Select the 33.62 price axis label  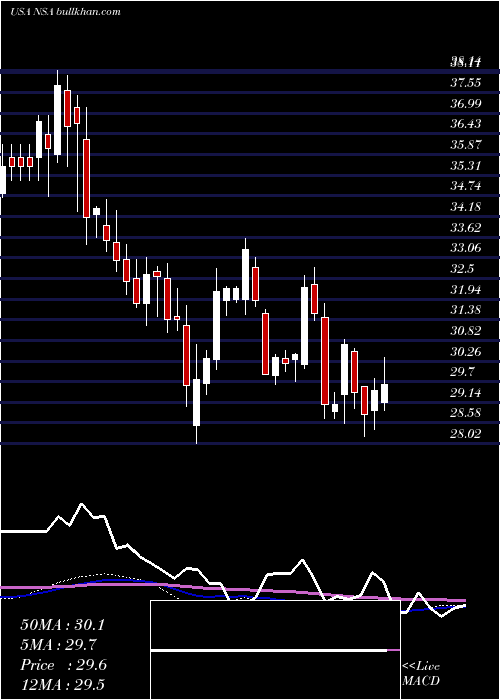465,228
